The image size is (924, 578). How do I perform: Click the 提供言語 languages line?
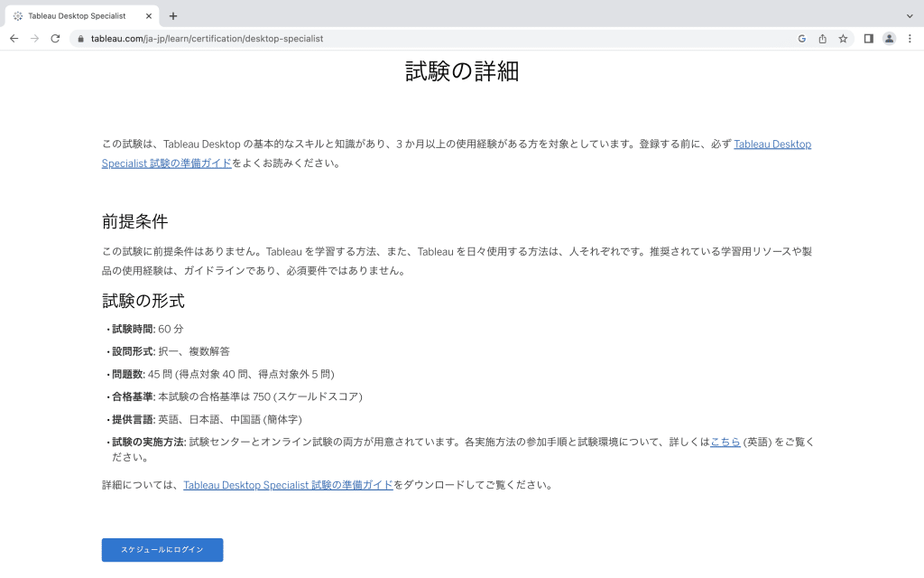207,419
